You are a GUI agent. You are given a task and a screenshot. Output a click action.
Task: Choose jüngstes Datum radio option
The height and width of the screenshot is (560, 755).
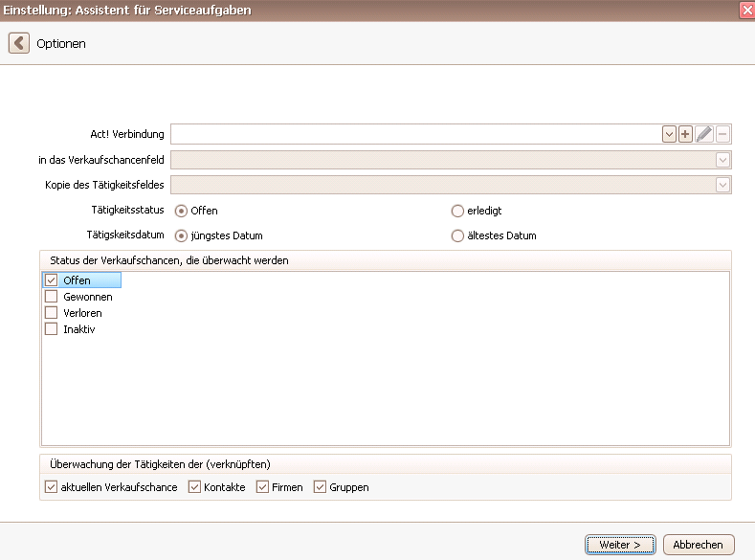coord(181,235)
